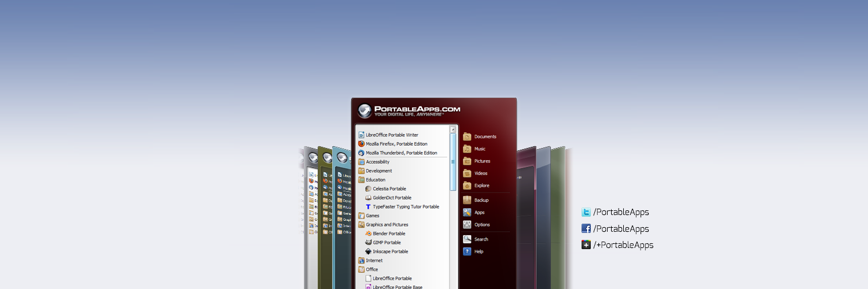This screenshot has height=289, width=868.
Task: Open the Options menu
Action: (476, 224)
